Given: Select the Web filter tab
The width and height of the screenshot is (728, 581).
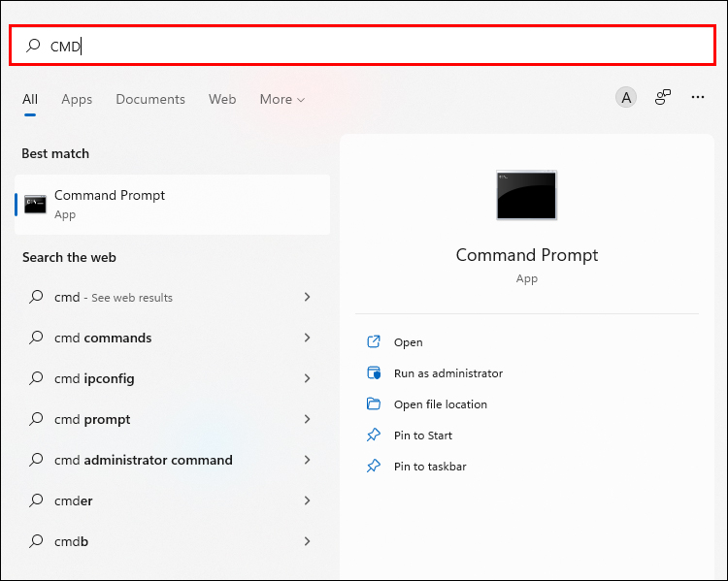Looking at the screenshot, I should tap(222, 99).
